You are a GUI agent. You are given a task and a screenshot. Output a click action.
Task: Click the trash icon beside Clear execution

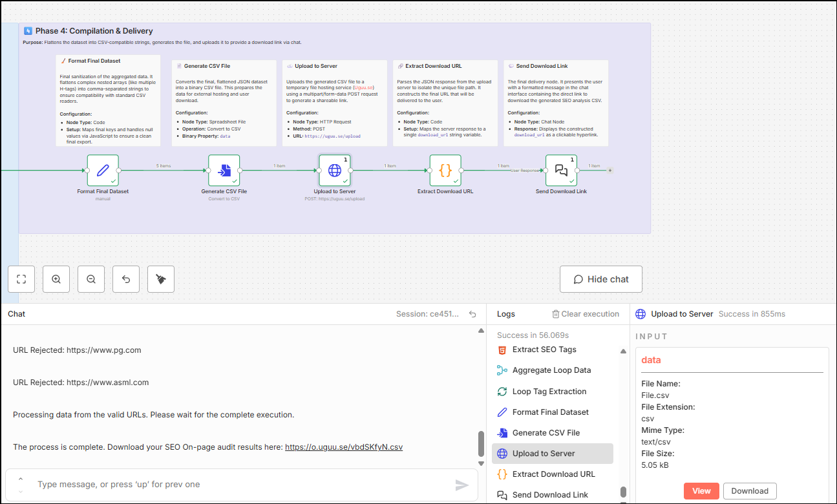pos(555,314)
